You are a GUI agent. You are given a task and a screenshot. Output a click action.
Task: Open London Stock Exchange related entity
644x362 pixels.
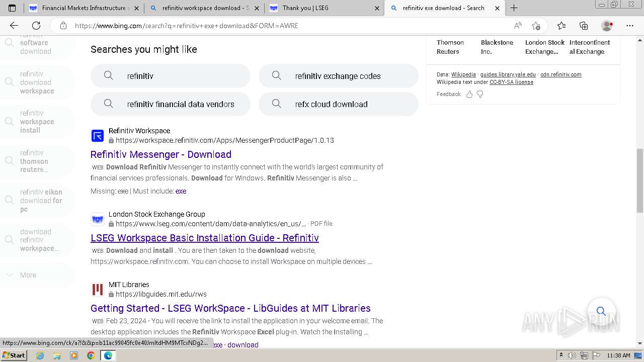click(545, 47)
